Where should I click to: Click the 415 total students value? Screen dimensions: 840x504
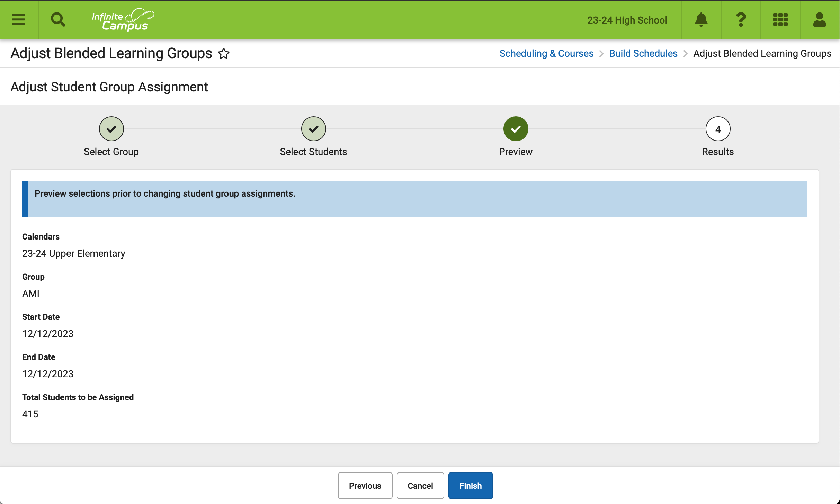click(x=30, y=414)
